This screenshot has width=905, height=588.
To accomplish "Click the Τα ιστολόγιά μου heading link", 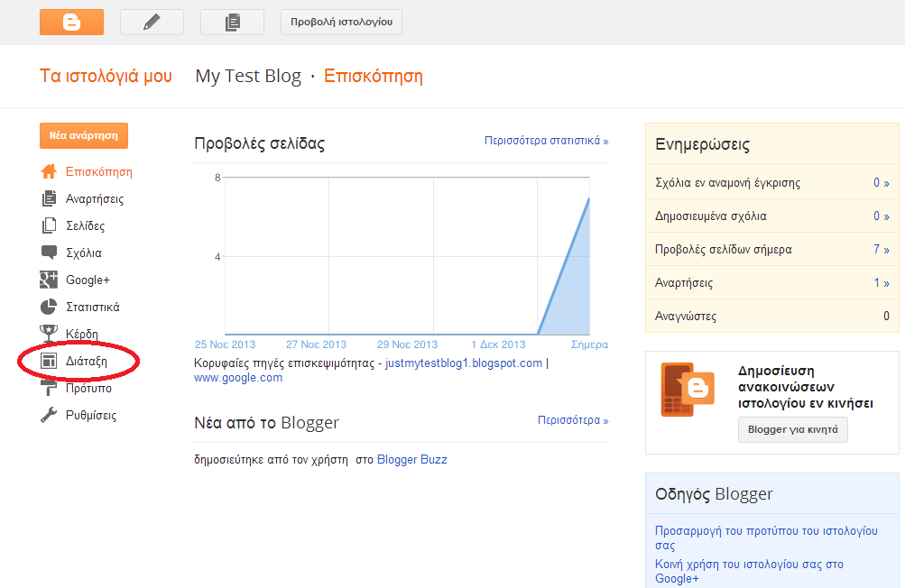I will 106,76.
